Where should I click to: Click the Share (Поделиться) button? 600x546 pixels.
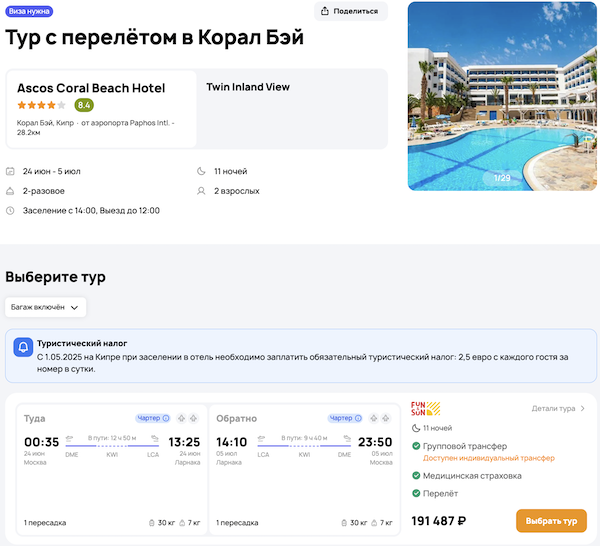coord(350,11)
